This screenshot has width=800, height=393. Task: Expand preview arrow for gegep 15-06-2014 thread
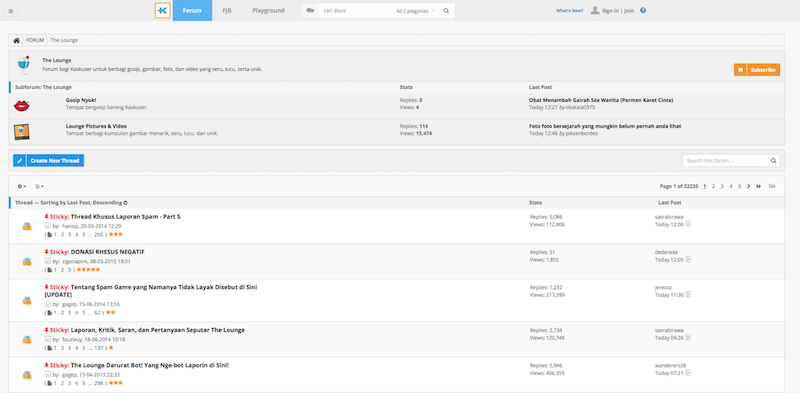[48, 304]
